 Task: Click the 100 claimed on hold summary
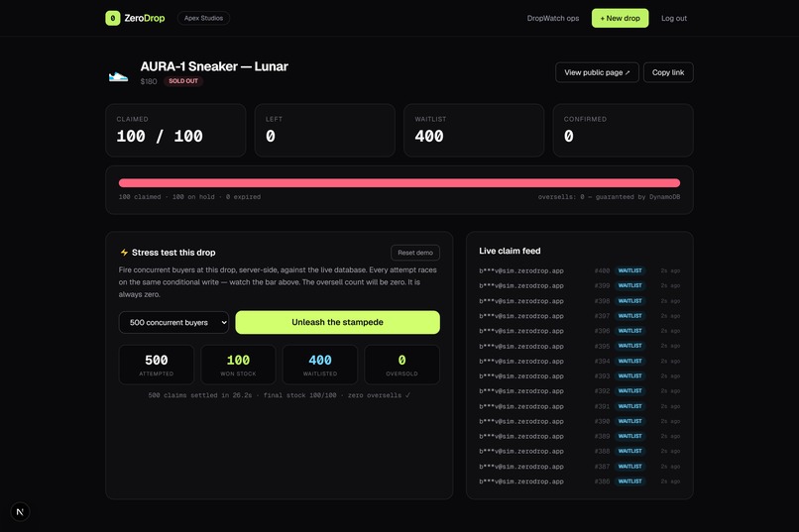click(x=189, y=197)
